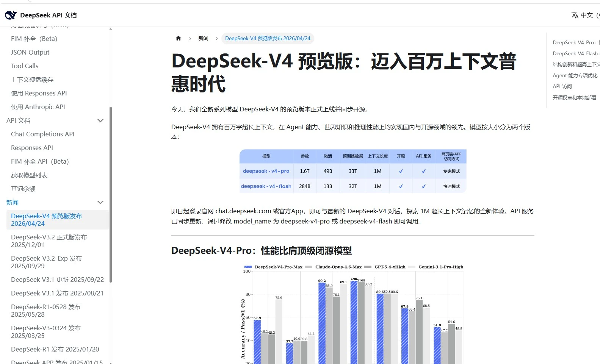
Task: Select the 新闻 sidebar category
Action: click(x=13, y=202)
